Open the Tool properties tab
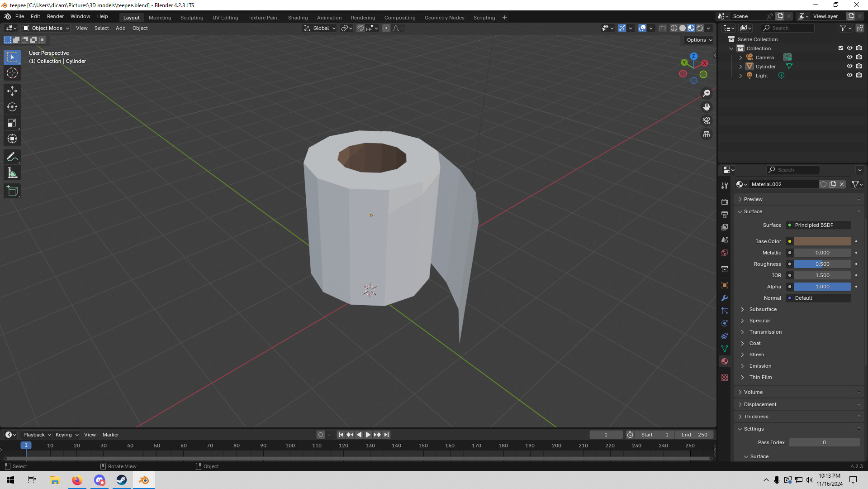Viewport: 868px width, 489px height. [x=725, y=186]
